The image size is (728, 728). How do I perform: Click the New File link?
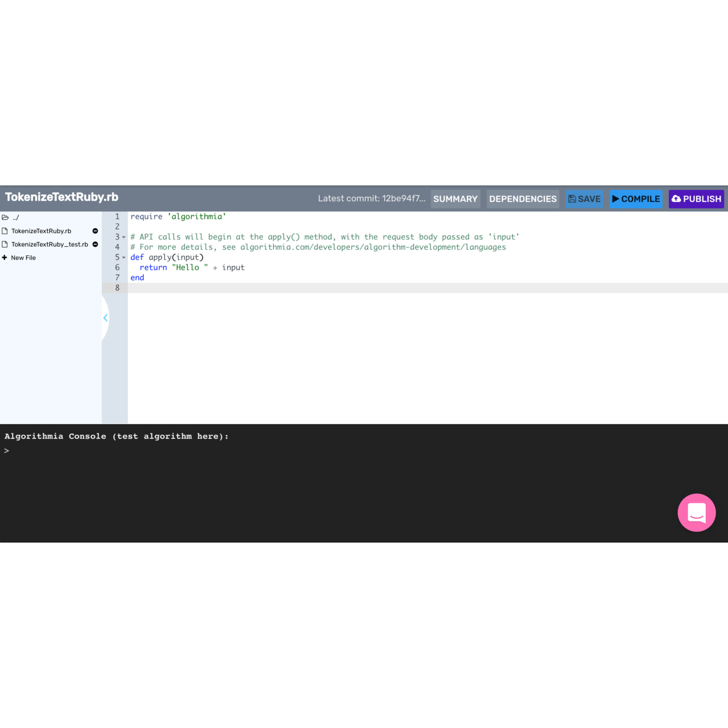pyautogui.click(x=23, y=258)
